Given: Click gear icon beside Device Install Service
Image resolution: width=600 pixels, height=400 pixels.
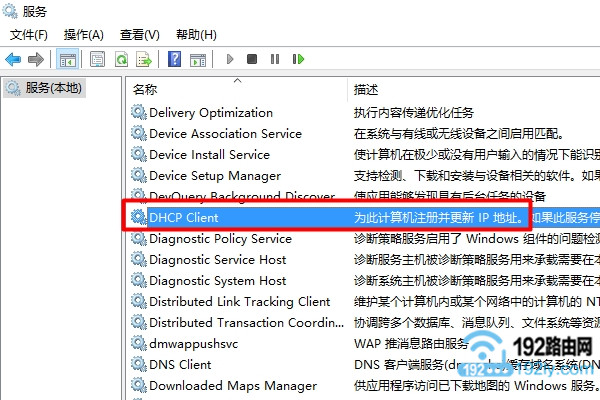Looking at the screenshot, I should coord(139,154).
